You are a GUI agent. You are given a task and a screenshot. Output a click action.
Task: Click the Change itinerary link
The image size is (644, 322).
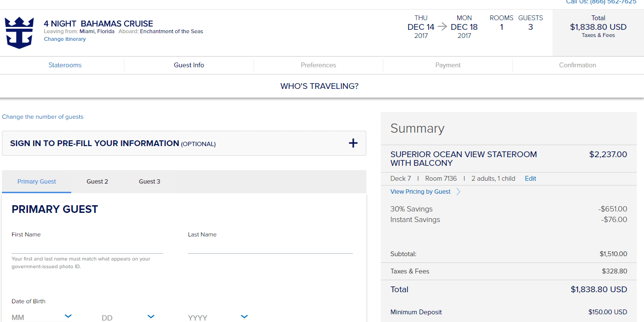[64, 39]
